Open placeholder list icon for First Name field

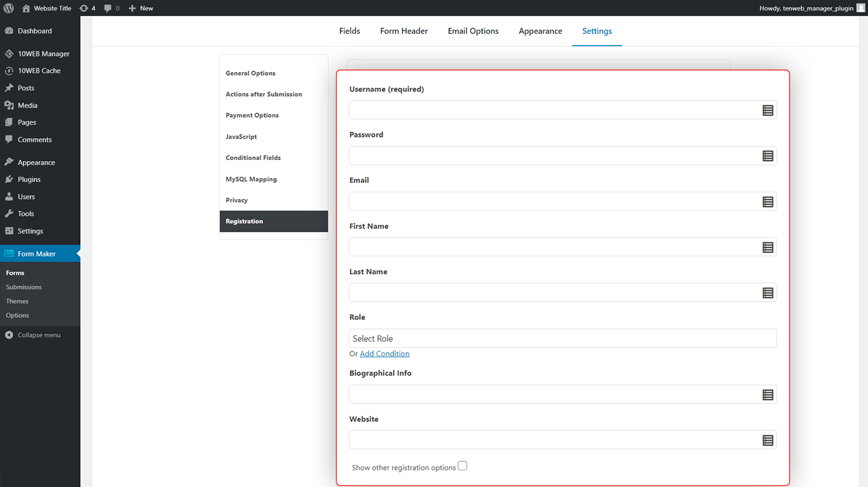[x=767, y=248]
